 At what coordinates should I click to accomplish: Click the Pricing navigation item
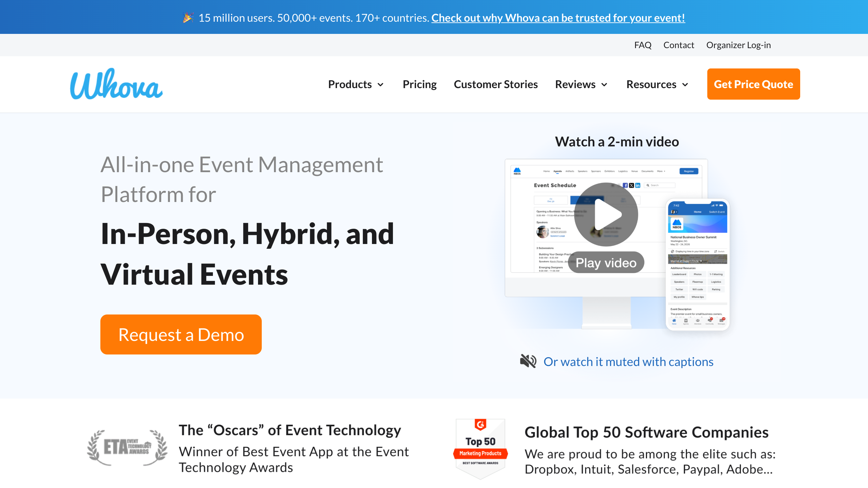(419, 84)
